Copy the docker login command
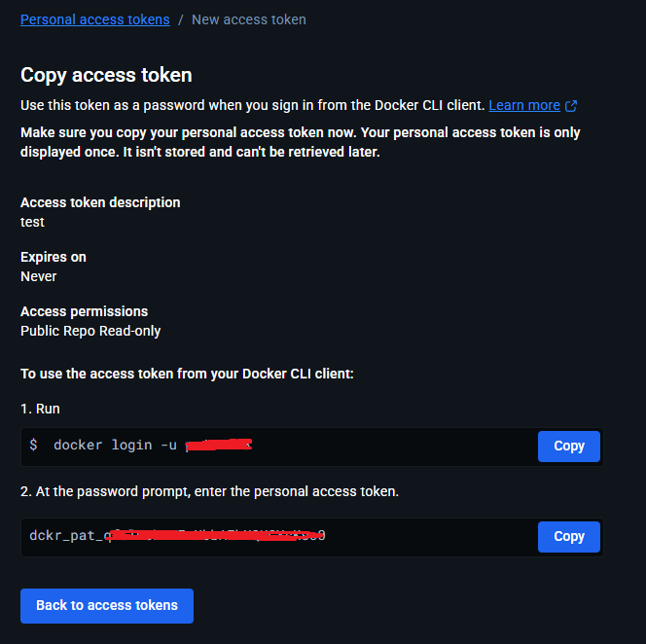646x644 pixels. tap(568, 447)
